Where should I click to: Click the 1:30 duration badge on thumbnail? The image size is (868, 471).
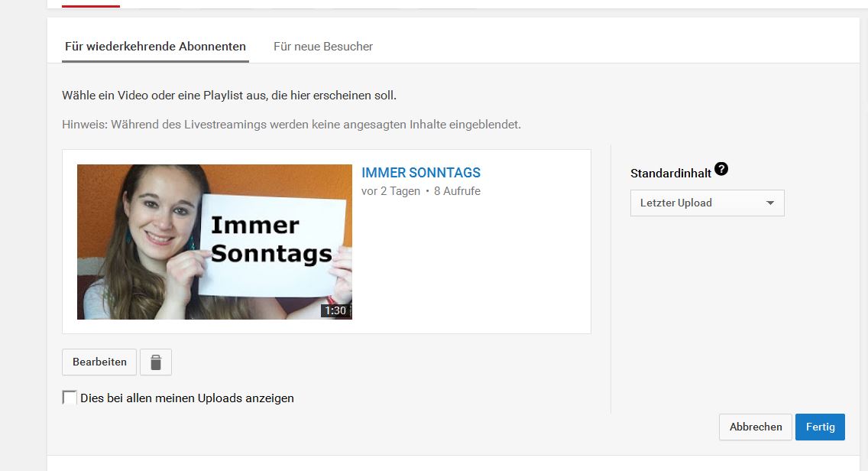335,310
